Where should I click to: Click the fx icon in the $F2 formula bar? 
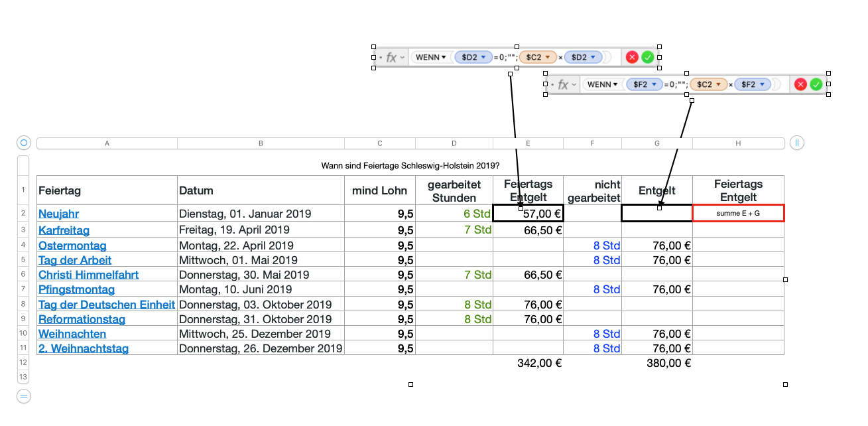pos(564,84)
